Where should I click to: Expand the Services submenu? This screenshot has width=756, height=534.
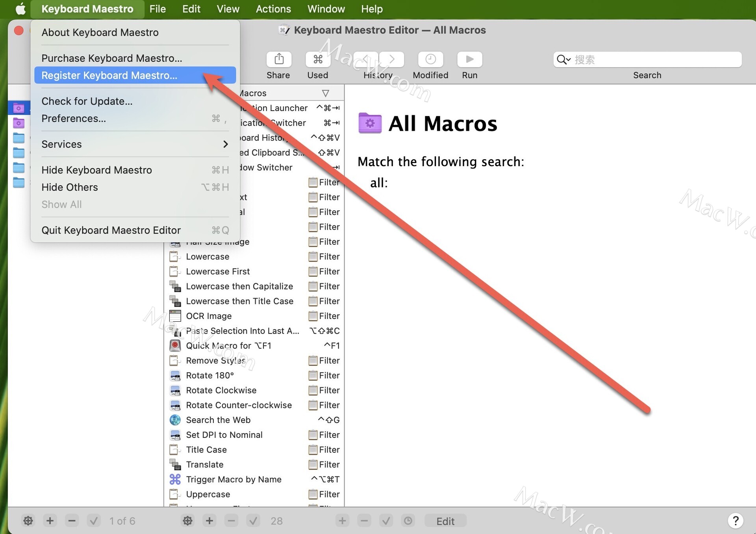pyautogui.click(x=135, y=144)
